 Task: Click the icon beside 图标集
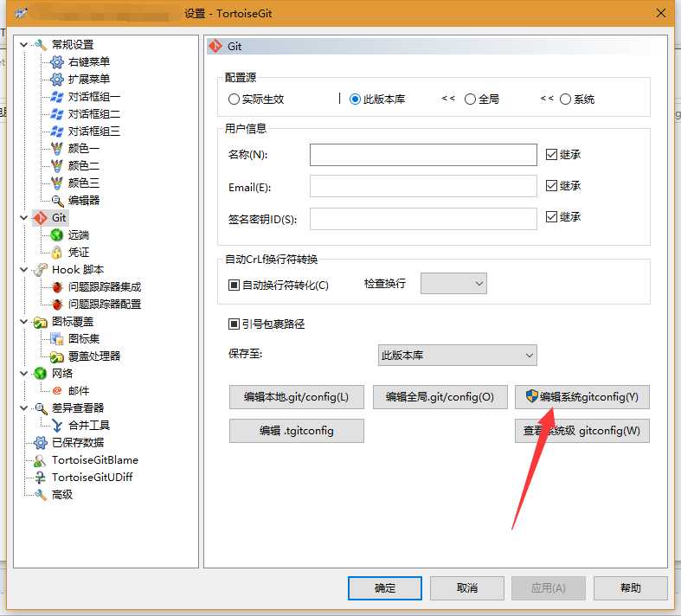click(x=57, y=339)
